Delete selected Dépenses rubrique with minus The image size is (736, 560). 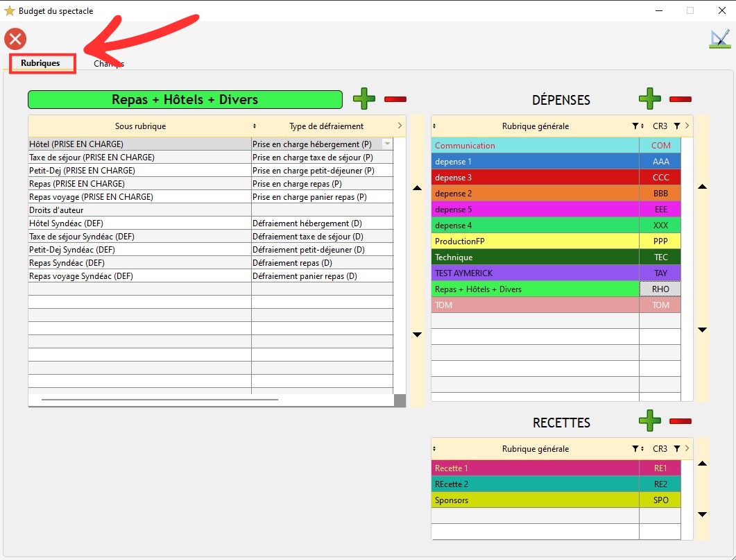681,99
